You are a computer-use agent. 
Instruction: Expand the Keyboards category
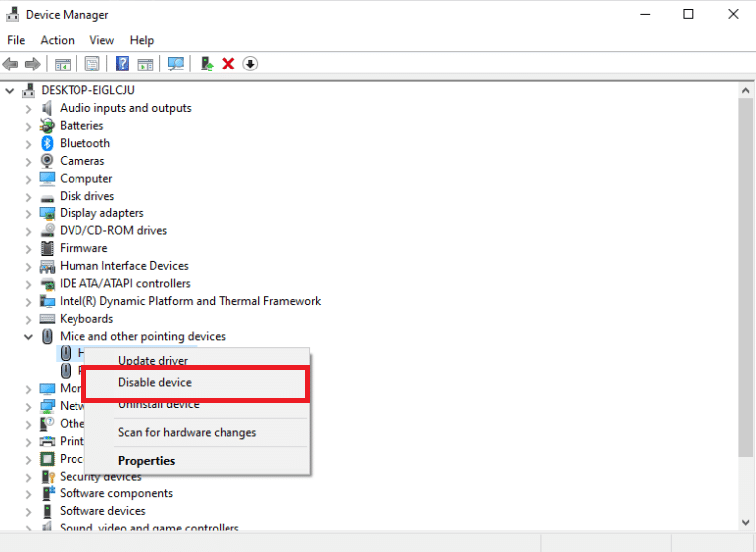coord(28,319)
